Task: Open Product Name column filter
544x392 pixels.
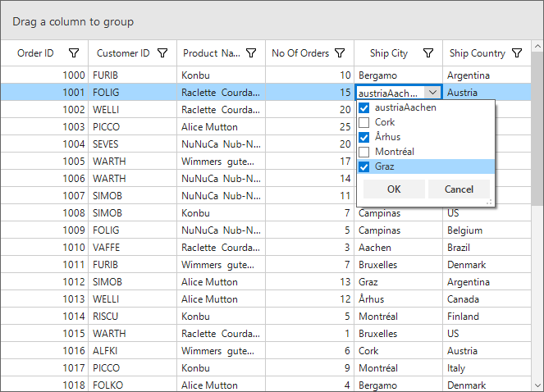Action: click(x=251, y=53)
